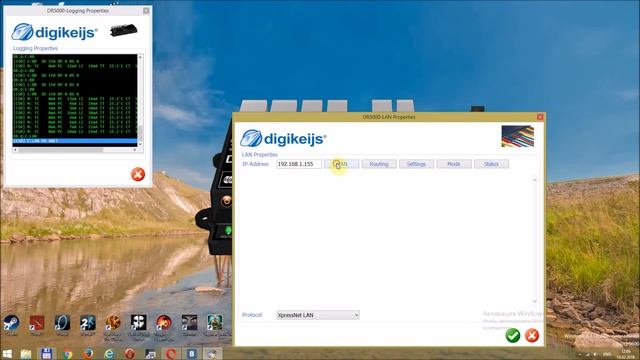Close the DR5000 LAN Properties window
640x360 pixels.
click(540, 117)
